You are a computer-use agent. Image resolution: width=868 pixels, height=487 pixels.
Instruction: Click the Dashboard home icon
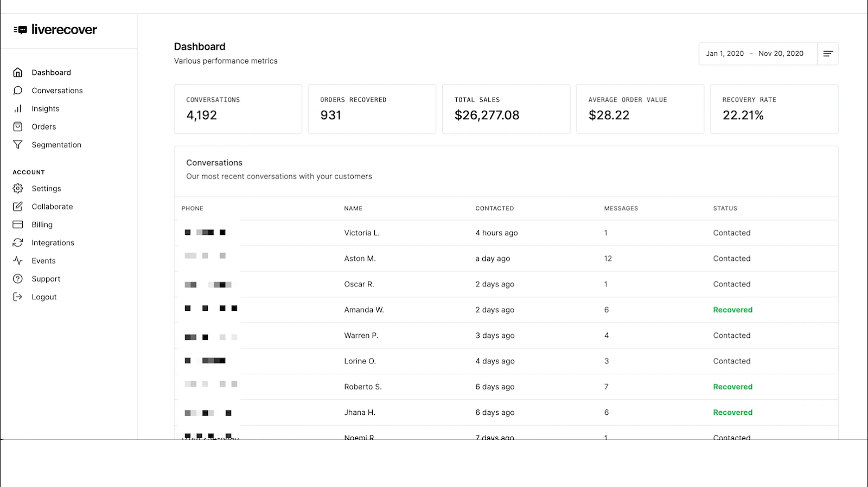[18, 73]
